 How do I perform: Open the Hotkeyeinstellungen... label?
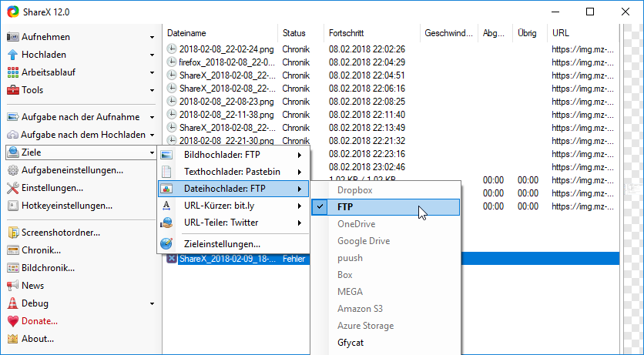(x=67, y=206)
